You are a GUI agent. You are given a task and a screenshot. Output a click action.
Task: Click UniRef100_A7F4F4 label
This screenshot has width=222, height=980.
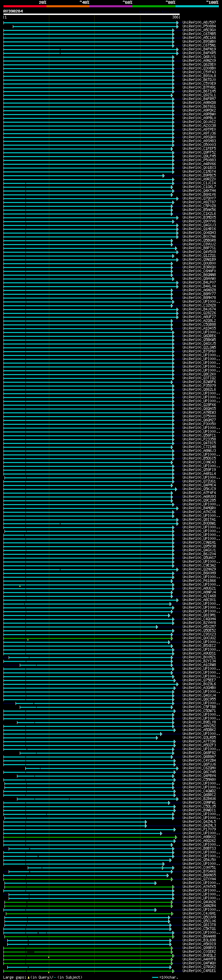click(x=199, y=493)
